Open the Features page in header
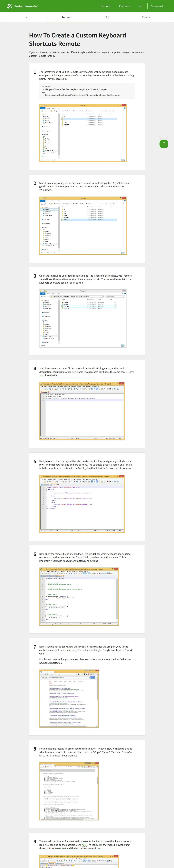 (124, 6)
